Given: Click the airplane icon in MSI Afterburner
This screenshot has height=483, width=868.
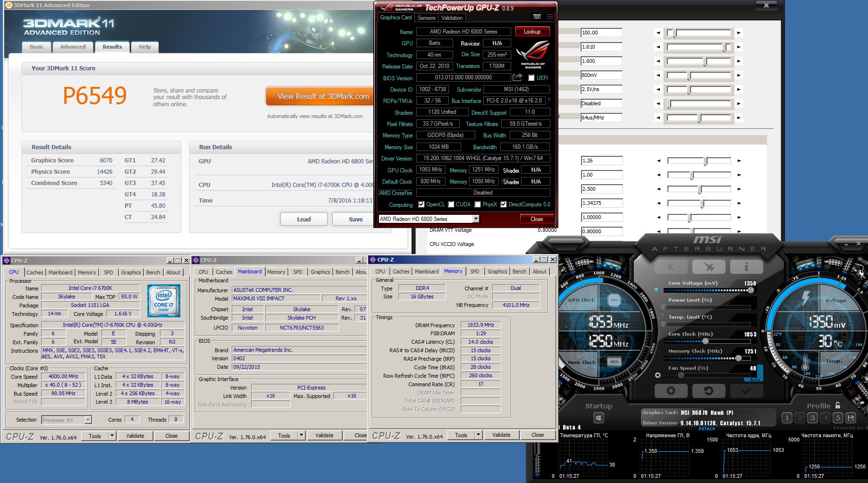Looking at the screenshot, I should (708, 267).
